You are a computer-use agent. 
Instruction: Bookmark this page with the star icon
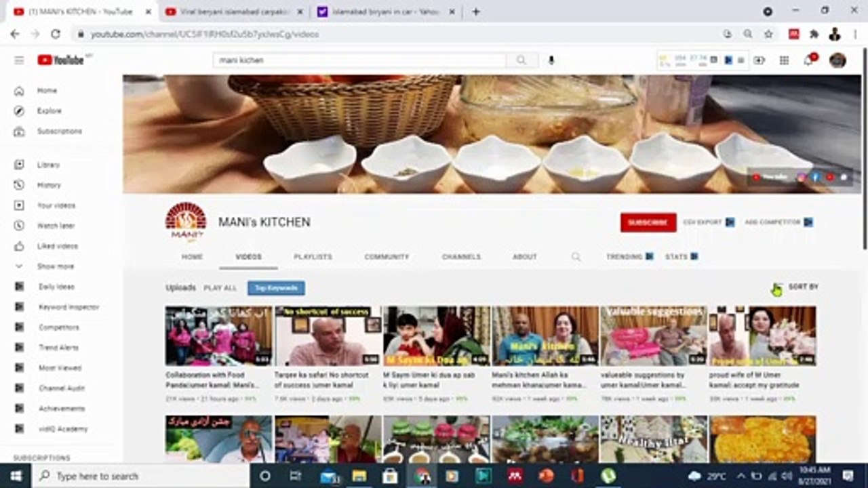(x=768, y=34)
